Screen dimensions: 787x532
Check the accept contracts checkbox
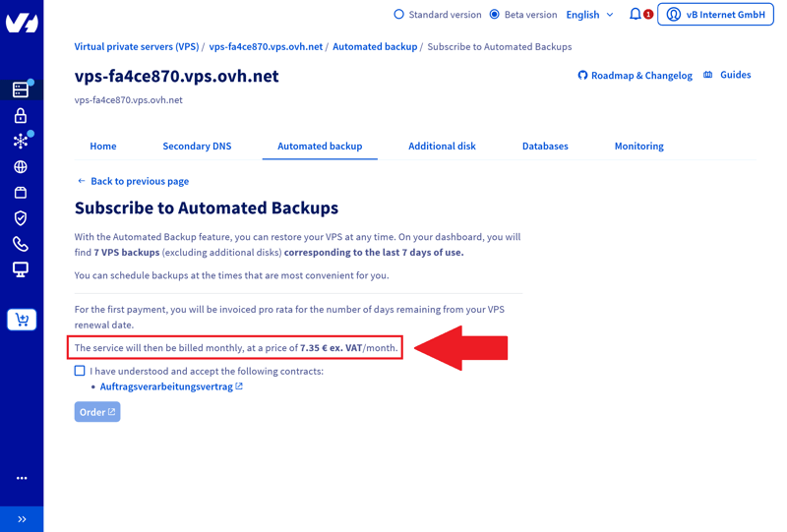pyautogui.click(x=80, y=371)
